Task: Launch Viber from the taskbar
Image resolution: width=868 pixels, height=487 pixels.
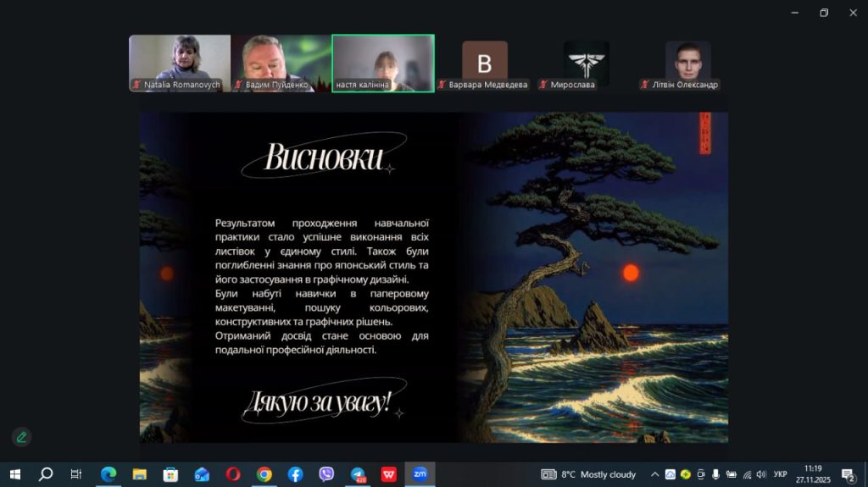Action: coord(326,474)
